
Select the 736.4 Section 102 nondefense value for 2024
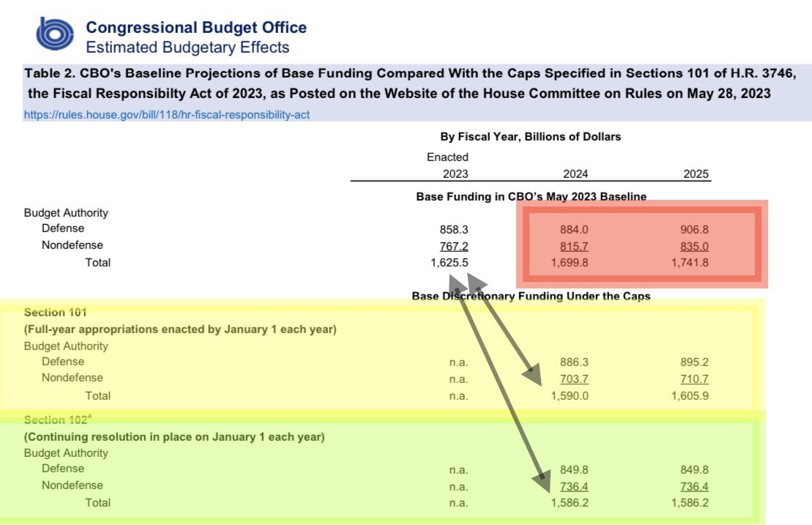(x=574, y=487)
